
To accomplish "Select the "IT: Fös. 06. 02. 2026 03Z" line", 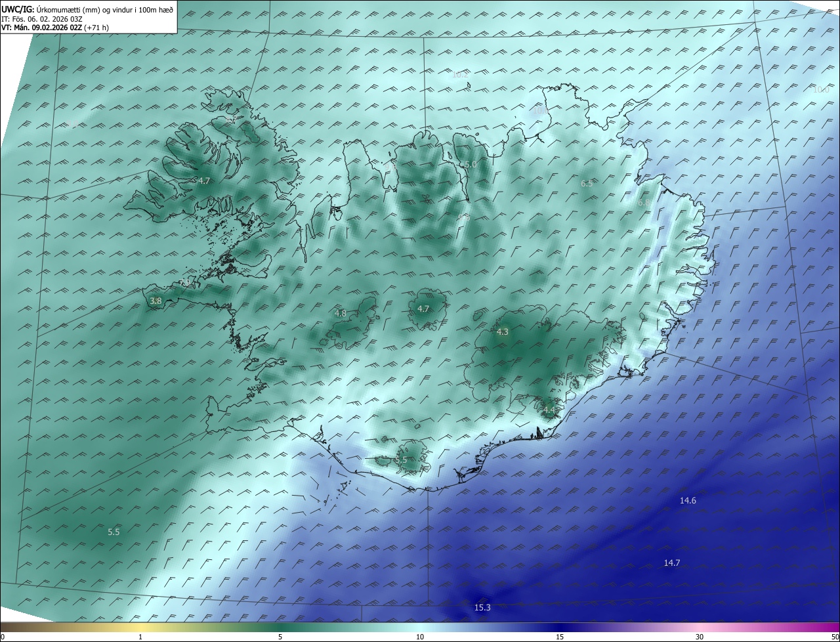I will [x=42, y=19].
